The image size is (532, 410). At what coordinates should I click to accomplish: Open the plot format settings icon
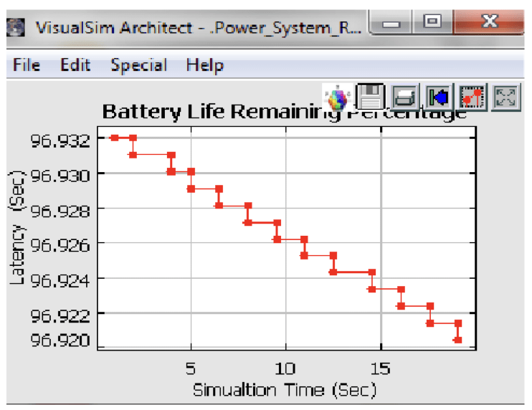coord(472,96)
